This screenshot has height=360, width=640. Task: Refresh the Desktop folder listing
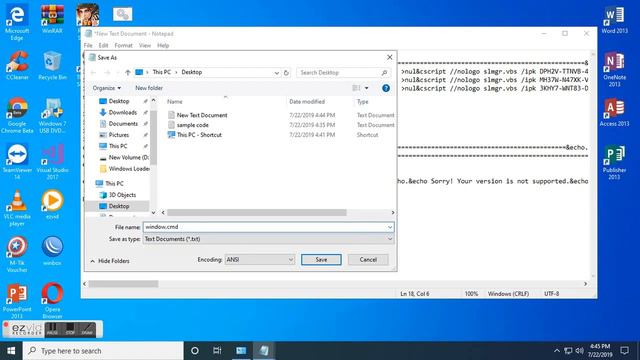pyautogui.click(x=286, y=73)
